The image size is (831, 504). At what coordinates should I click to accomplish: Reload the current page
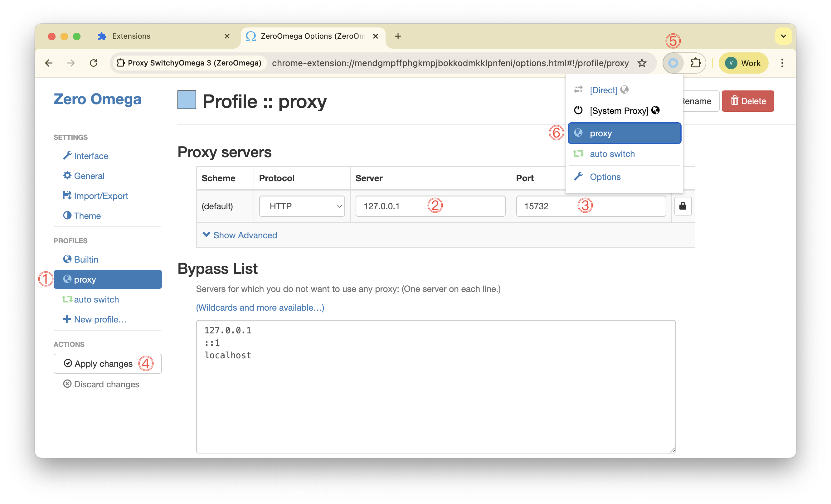[x=94, y=63]
